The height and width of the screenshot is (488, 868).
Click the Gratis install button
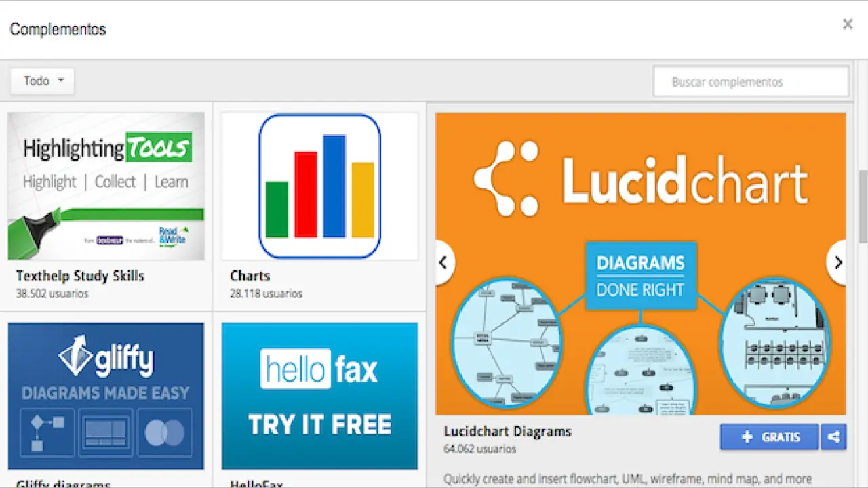tap(770, 437)
